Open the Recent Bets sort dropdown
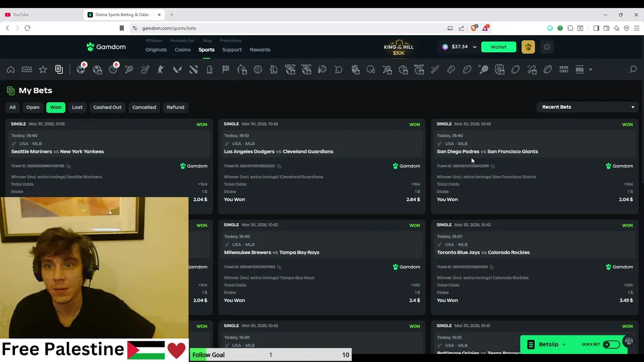Image resolution: width=644 pixels, height=362 pixels. 588,107
